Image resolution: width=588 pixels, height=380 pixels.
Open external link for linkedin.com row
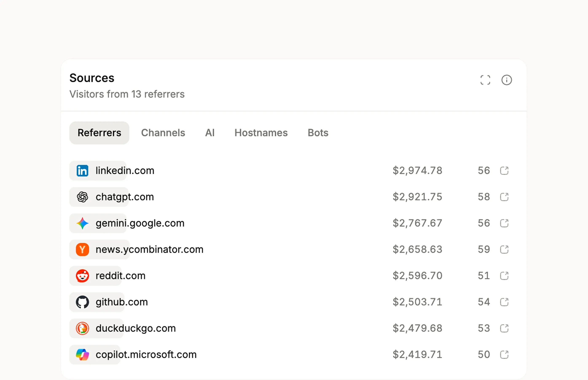point(504,171)
